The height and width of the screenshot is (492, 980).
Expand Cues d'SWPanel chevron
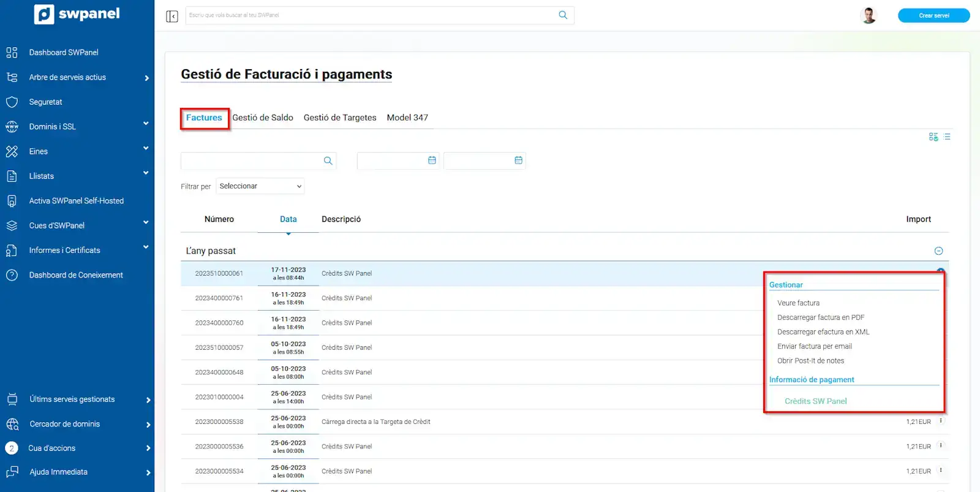(146, 222)
